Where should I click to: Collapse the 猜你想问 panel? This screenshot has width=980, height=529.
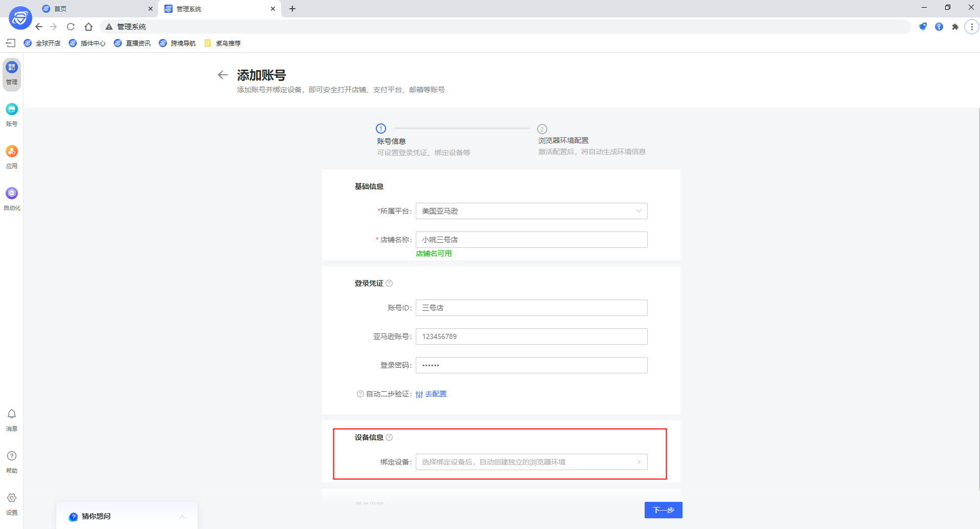(183, 517)
